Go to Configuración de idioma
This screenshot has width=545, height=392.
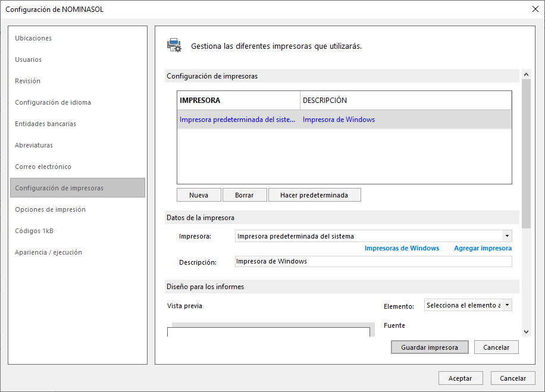(53, 102)
